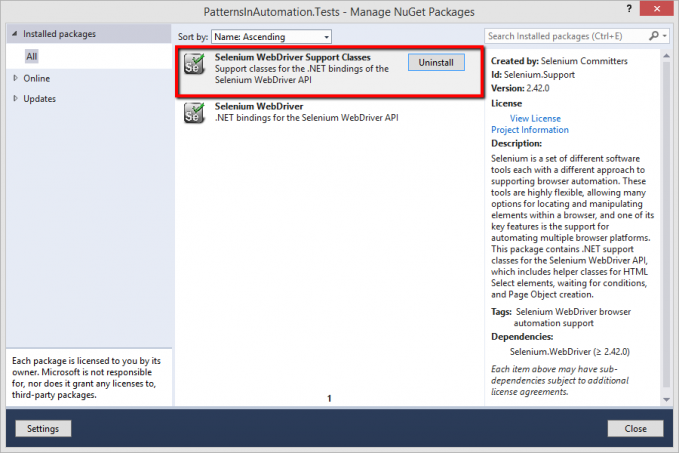679x453 pixels.
Task: Click the Selenium WebDriver package icon
Action: (194, 113)
